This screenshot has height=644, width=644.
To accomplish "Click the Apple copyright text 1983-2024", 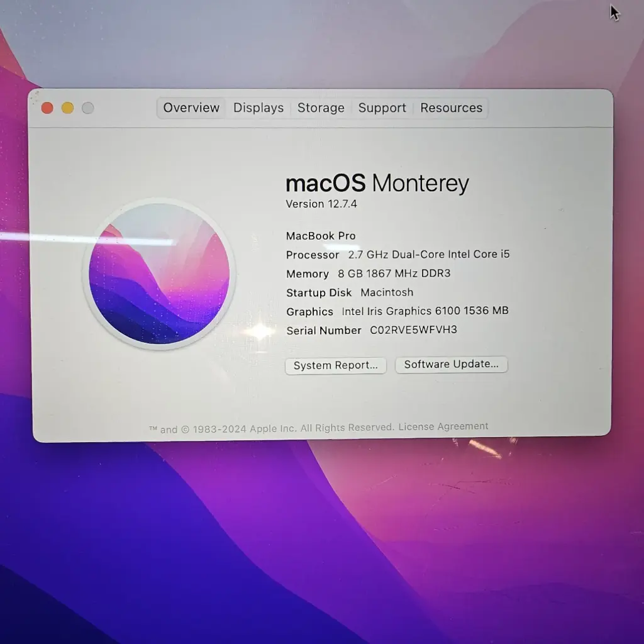I will click(272, 428).
